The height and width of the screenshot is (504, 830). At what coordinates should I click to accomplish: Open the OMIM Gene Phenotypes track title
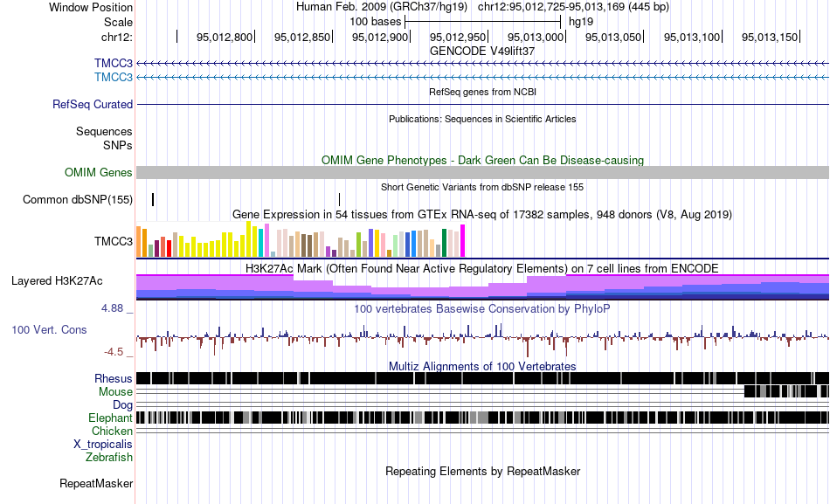point(483,161)
